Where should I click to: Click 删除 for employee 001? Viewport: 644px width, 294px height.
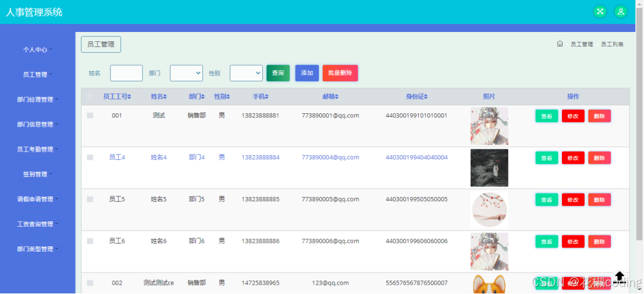point(599,116)
